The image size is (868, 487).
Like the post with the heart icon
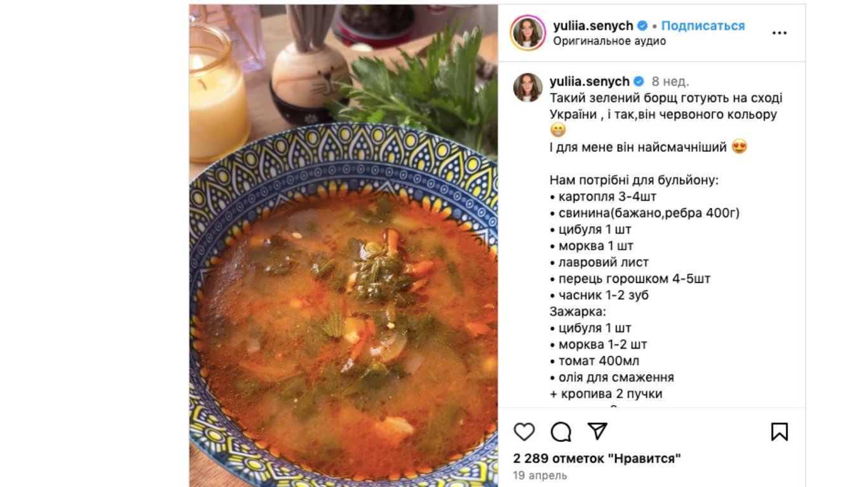coord(524,432)
